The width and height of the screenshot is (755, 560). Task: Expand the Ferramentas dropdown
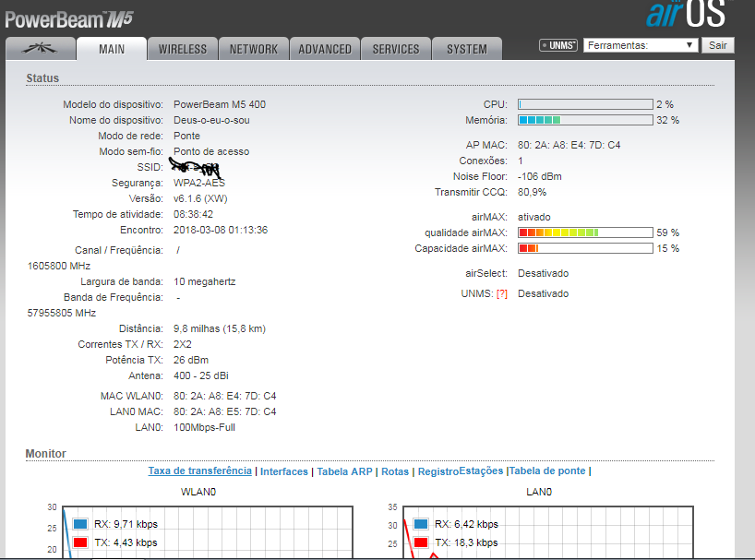coord(641,45)
